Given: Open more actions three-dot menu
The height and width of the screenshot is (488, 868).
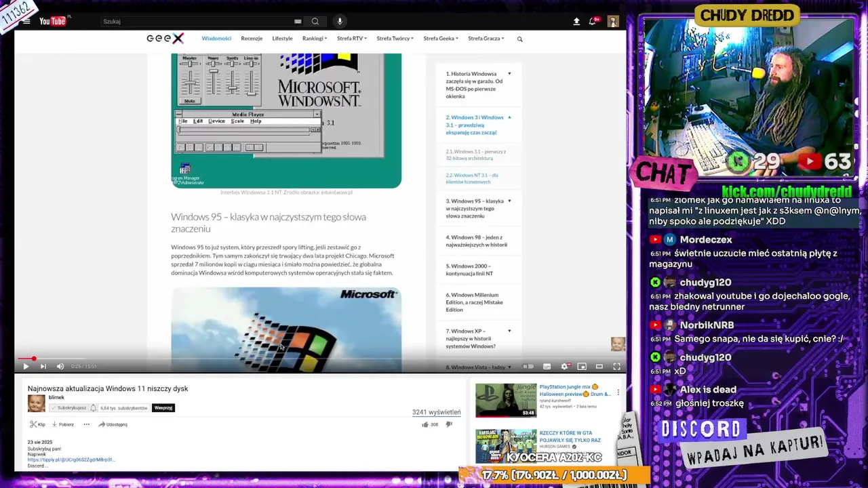Looking at the screenshot, I should click(86, 424).
